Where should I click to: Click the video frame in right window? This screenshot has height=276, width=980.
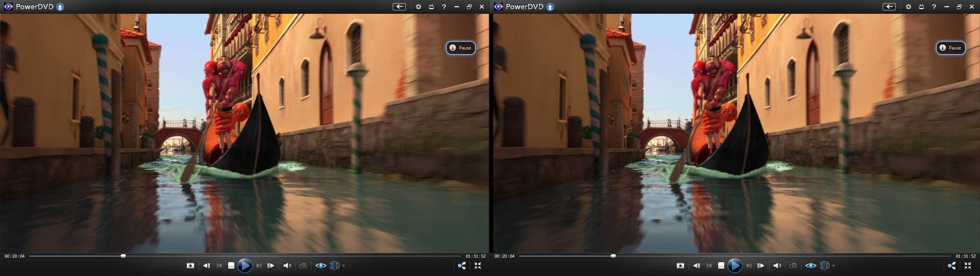click(x=736, y=133)
